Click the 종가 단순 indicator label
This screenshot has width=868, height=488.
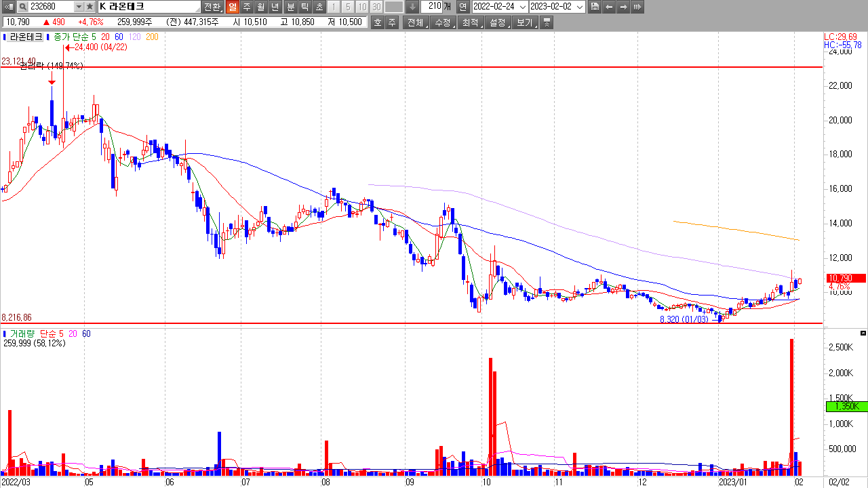(x=70, y=37)
